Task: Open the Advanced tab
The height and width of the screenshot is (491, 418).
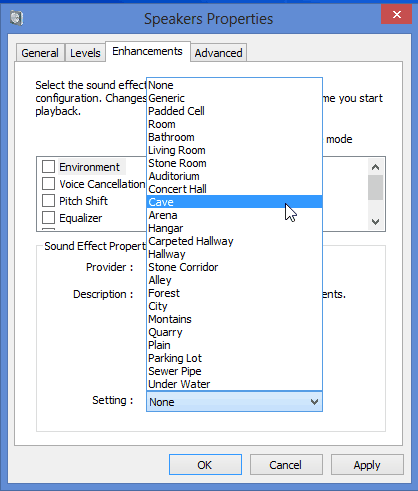Action: [218, 53]
